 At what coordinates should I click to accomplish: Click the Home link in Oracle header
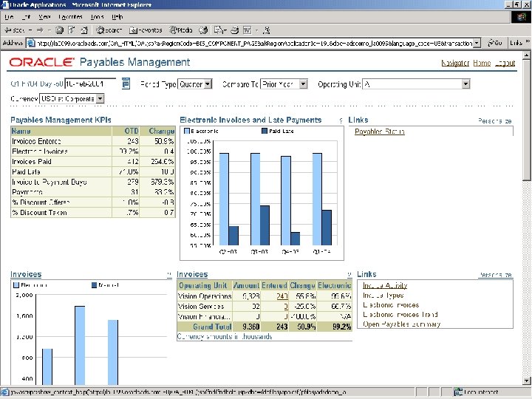482,63
